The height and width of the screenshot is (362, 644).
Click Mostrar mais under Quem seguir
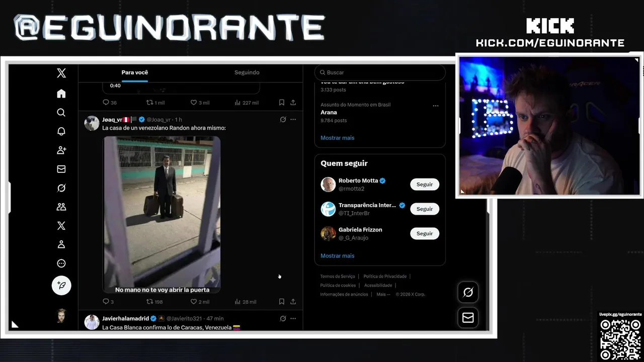coord(338,256)
